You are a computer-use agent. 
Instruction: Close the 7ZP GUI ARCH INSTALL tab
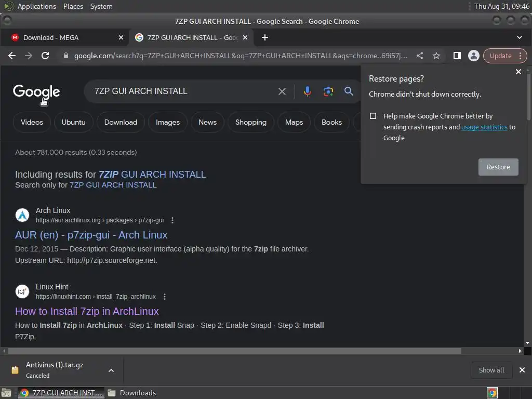pyautogui.click(x=245, y=37)
